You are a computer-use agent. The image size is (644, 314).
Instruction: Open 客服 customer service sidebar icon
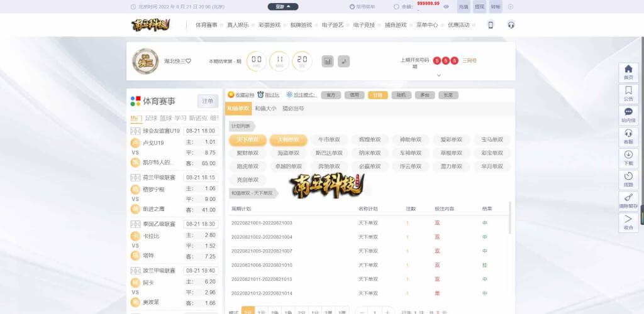(x=628, y=136)
